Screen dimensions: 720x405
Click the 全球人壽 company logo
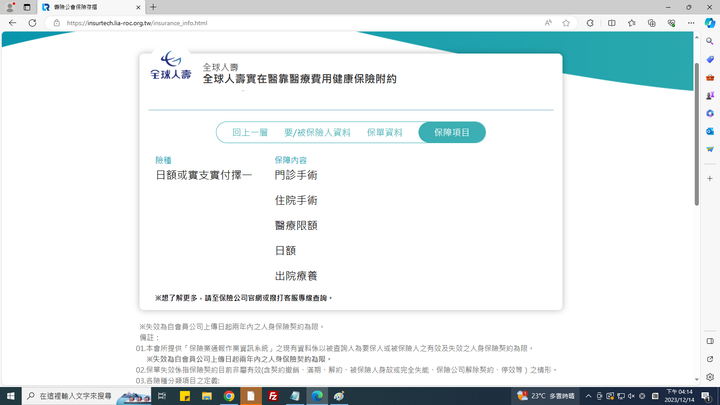point(171,66)
